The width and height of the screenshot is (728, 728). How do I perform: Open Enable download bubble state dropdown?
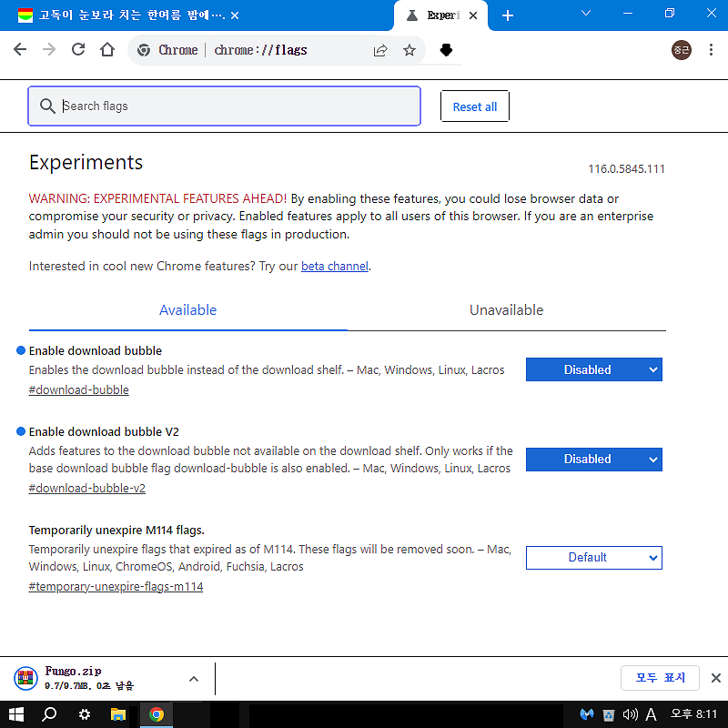click(594, 369)
